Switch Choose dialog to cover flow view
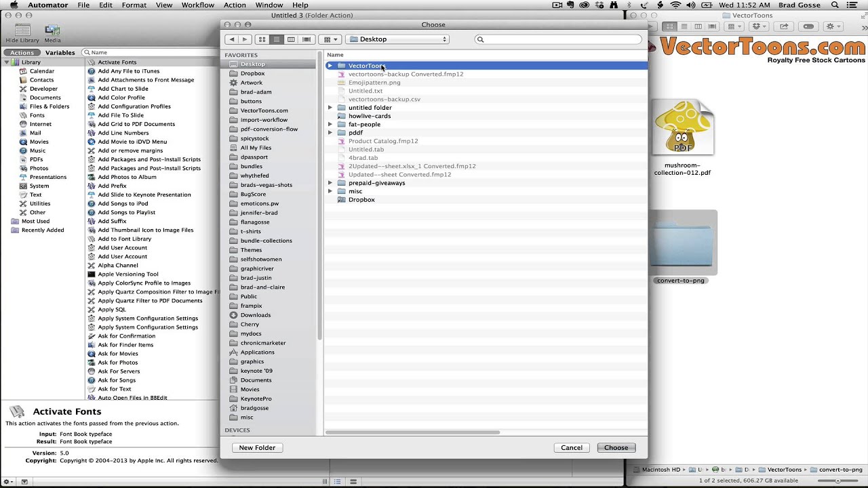Viewport: 868px width, 488px height. [x=307, y=39]
